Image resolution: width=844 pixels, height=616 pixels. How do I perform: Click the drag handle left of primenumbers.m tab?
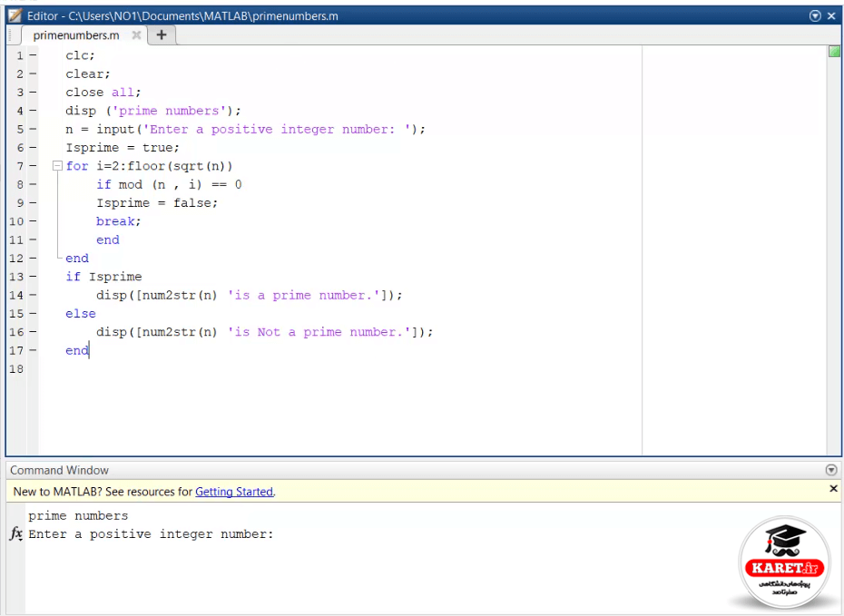(10, 35)
